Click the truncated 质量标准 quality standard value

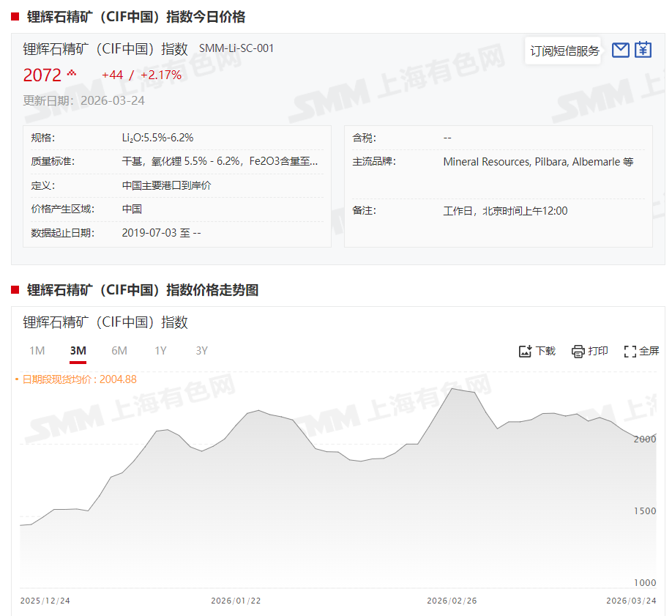click(x=220, y=161)
